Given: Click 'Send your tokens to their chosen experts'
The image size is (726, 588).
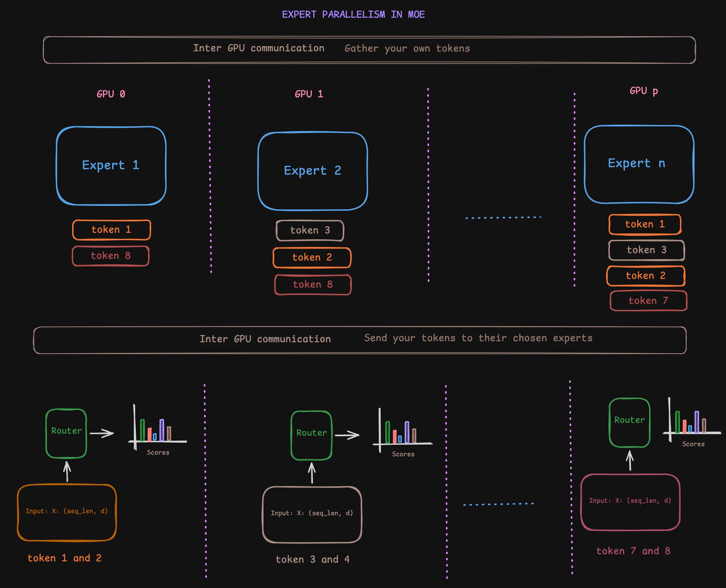Looking at the screenshot, I should pos(478,338).
